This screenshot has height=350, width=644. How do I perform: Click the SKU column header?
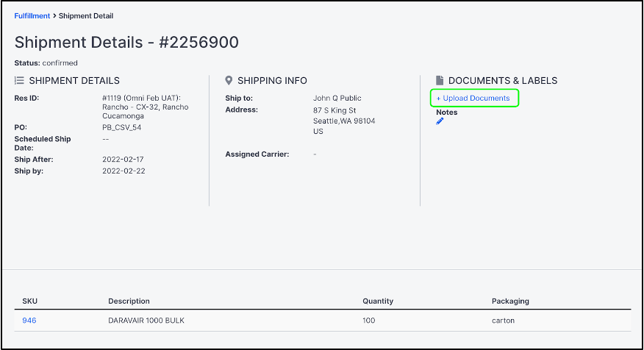[x=29, y=301]
